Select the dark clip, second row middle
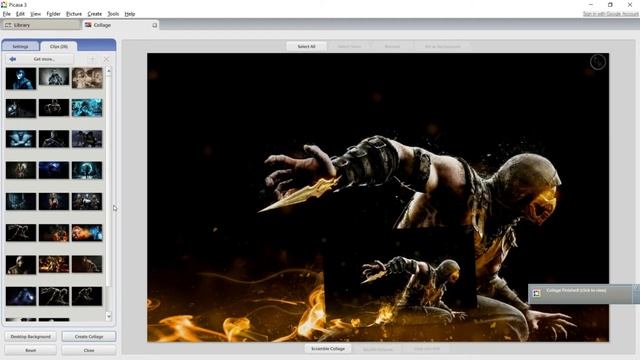The width and height of the screenshot is (640, 360). (54, 108)
